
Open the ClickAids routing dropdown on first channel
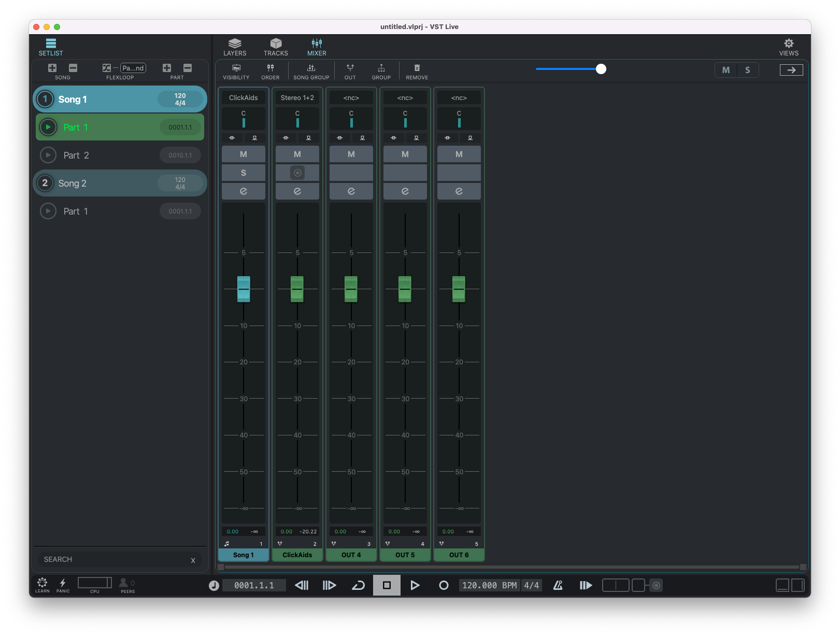(x=243, y=97)
